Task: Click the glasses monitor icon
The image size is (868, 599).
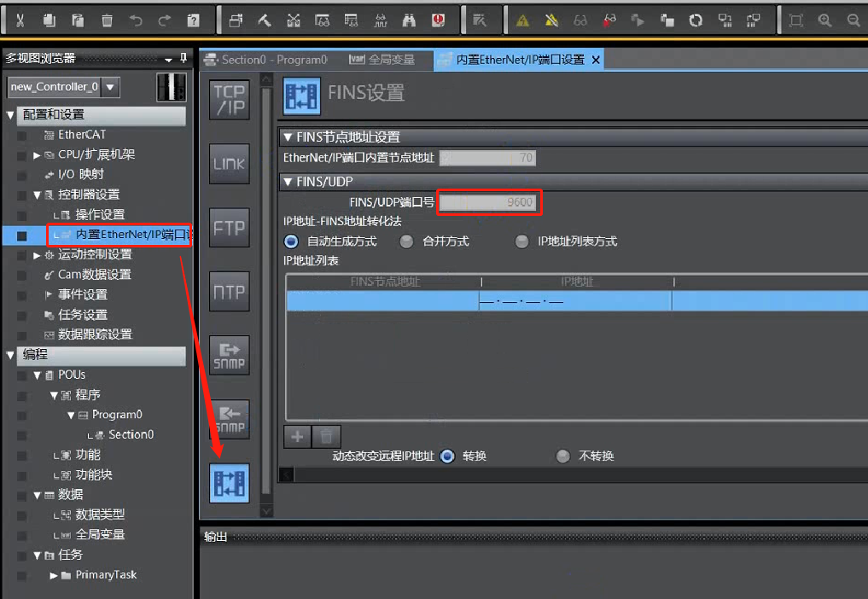Action: click(x=580, y=21)
